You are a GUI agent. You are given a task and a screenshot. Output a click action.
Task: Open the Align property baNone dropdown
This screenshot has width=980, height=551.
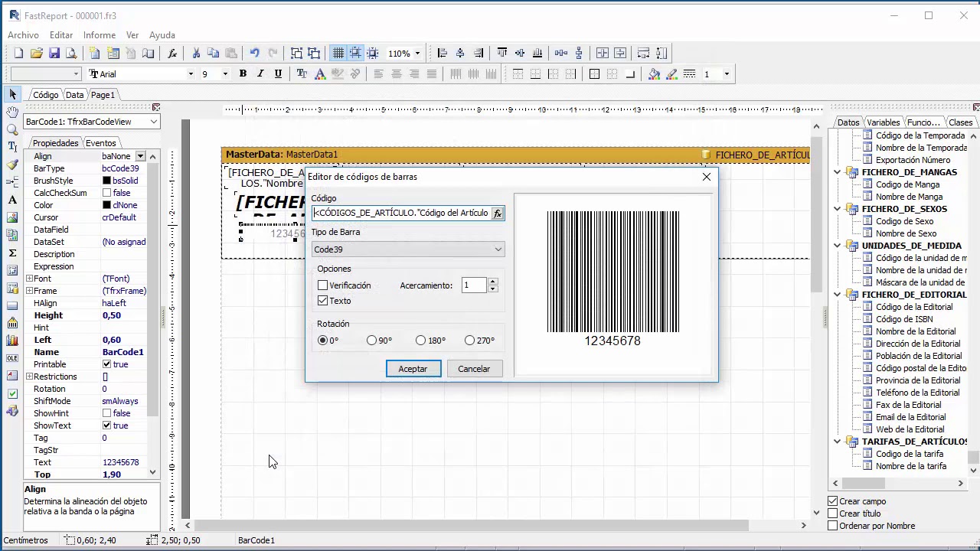pos(140,156)
